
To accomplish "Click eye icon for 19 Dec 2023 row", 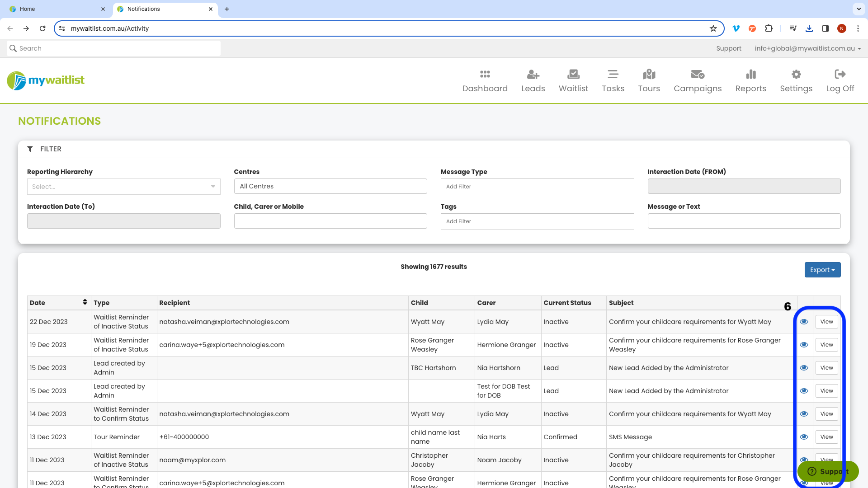I will point(804,345).
